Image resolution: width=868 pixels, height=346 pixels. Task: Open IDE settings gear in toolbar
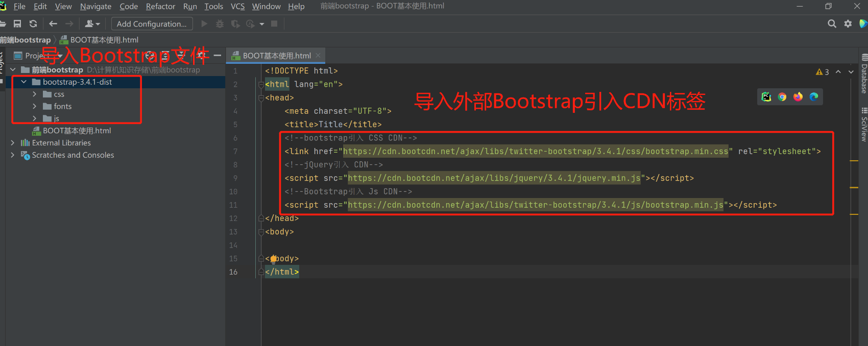(848, 24)
